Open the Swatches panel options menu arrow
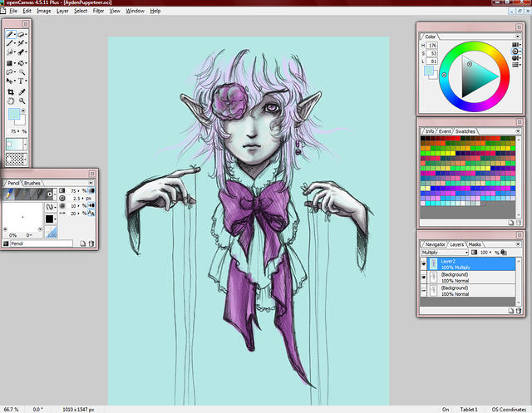The width and height of the screenshot is (532, 413). point(518,131)
